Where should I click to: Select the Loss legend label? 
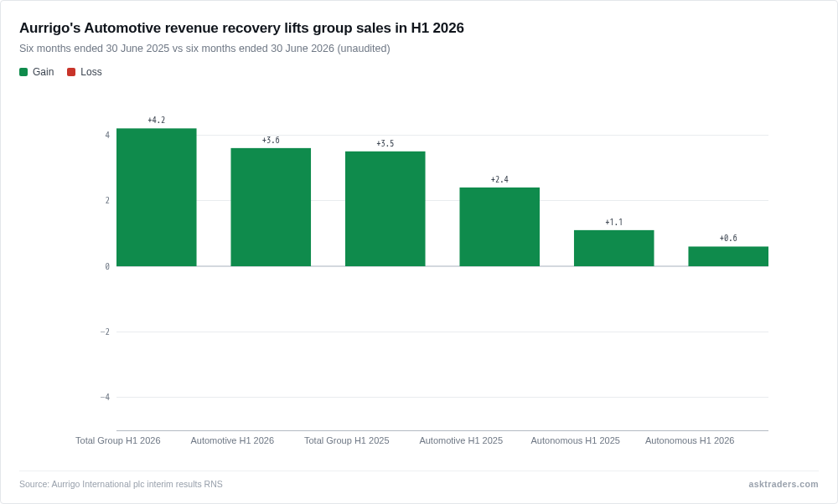click(x=91, y=72)
